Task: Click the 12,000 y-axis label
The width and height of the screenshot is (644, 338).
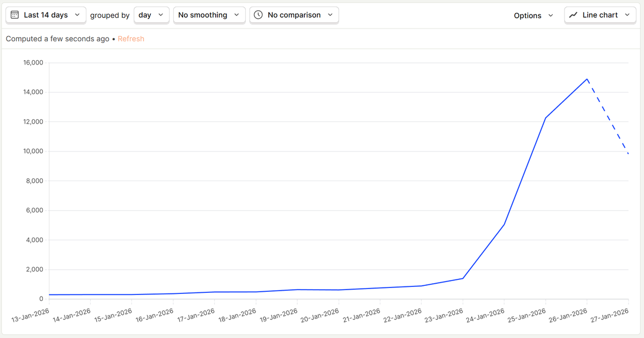Action: [32, 122]
